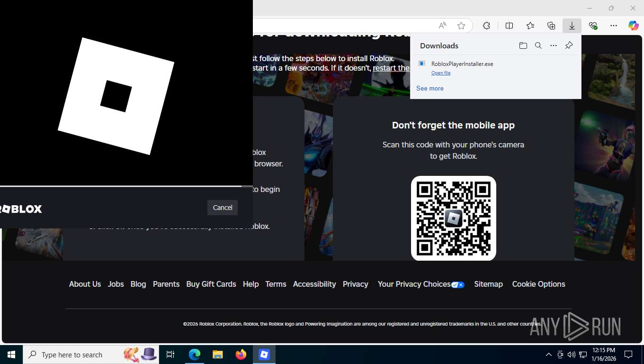Open network status tray icon
The height and width of the screenshot is (364, 644).
[x=583, y=355]
